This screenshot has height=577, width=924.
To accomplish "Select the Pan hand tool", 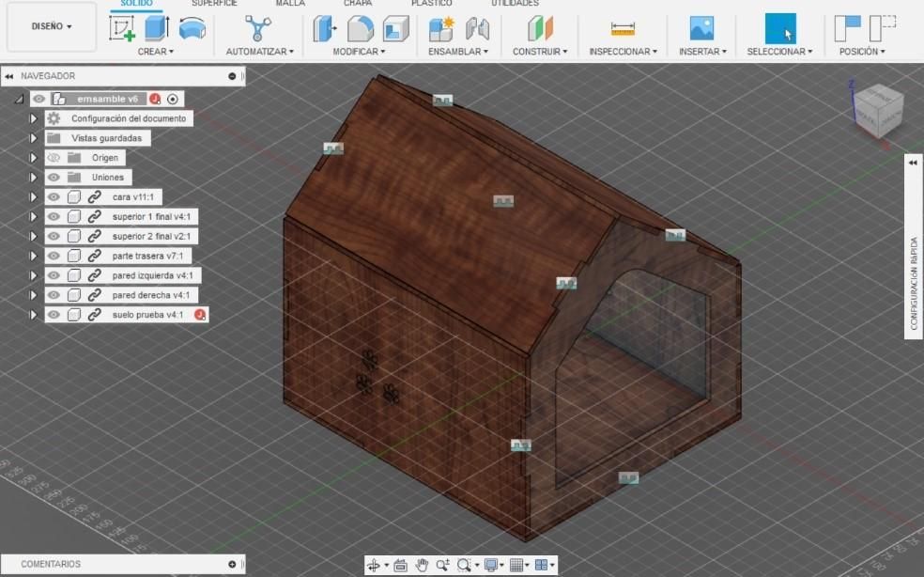I will (422, 565).
